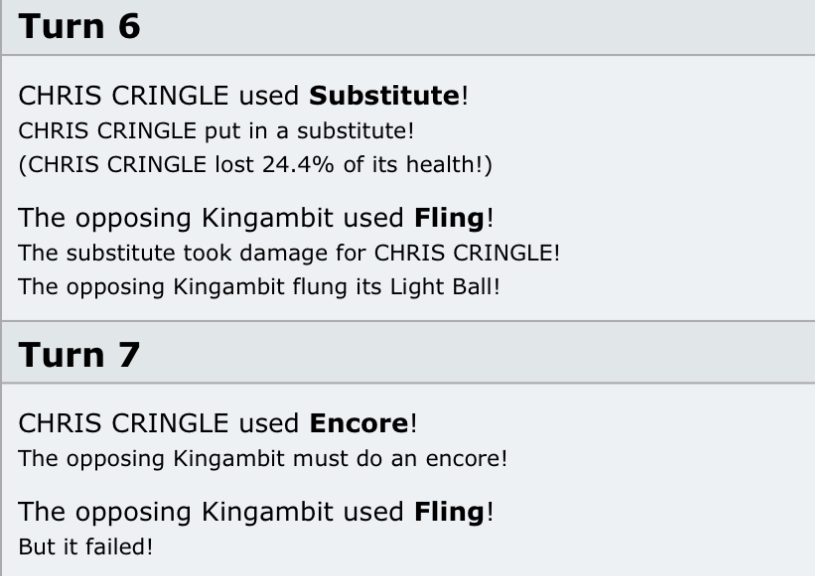
Task: Click the words "Light Ball"
Action: click(x=442, y=287)
